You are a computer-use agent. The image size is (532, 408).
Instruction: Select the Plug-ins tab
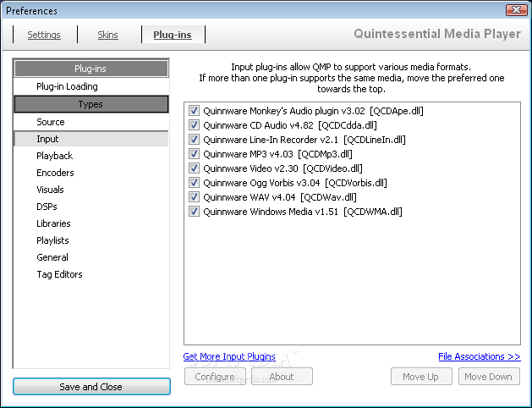(173, 35)
